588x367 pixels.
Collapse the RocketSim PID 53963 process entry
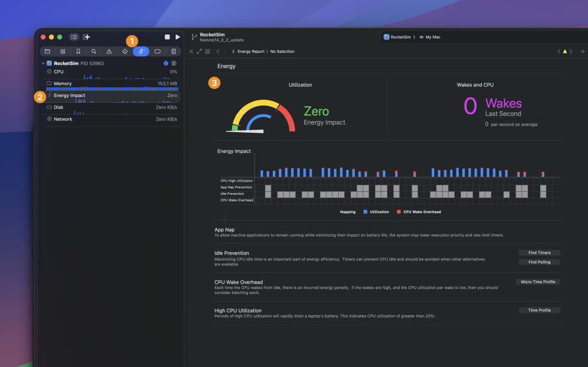click(x=43, y=63)
